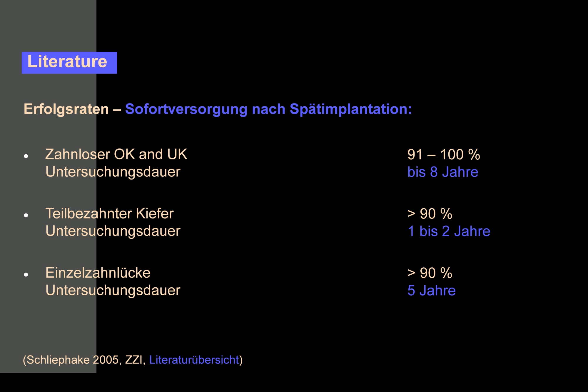Screen dimensions: 588x392
Task: Click the bullet before Zahnloser OK
Action: [26, 156]
